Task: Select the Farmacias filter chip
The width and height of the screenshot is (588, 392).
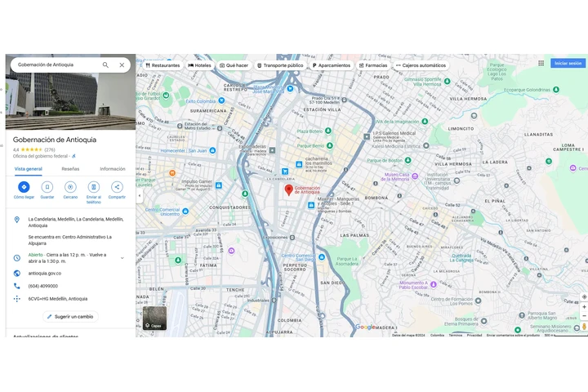Action: [373, 65]
